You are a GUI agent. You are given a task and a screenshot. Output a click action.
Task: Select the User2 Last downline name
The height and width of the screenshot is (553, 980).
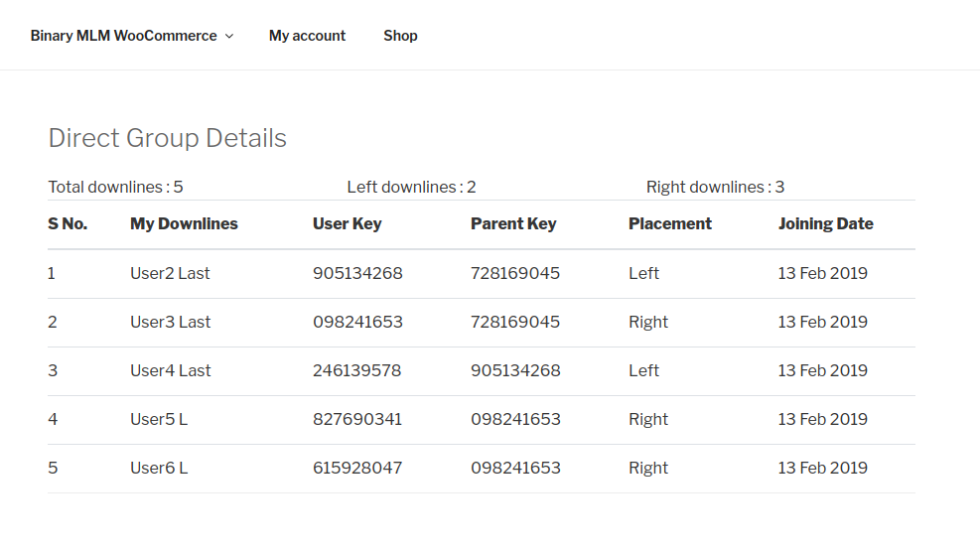pos(170,273)
